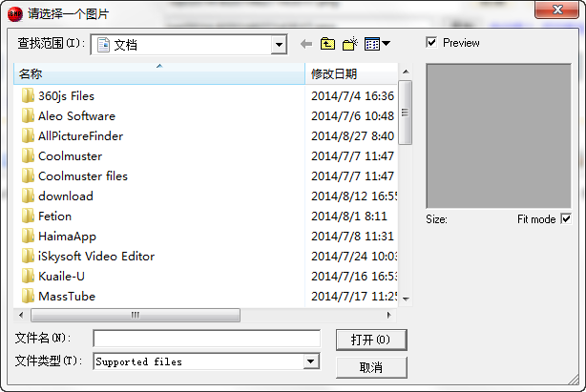This screenshot has width=586, height=392.
Task: Select the Fetion folder icon
Action: [28, 217]
